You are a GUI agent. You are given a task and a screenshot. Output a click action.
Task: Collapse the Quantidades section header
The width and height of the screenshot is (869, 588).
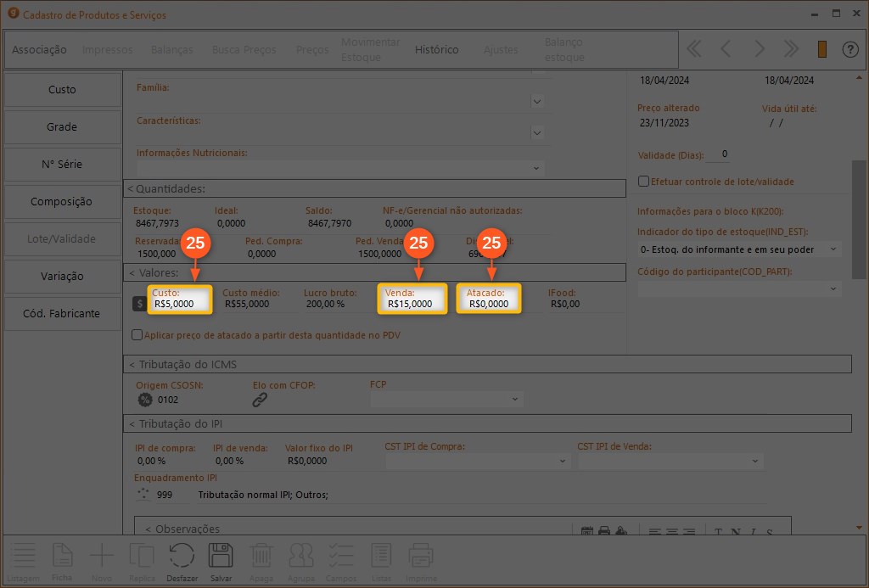click(x=166, y=188)
